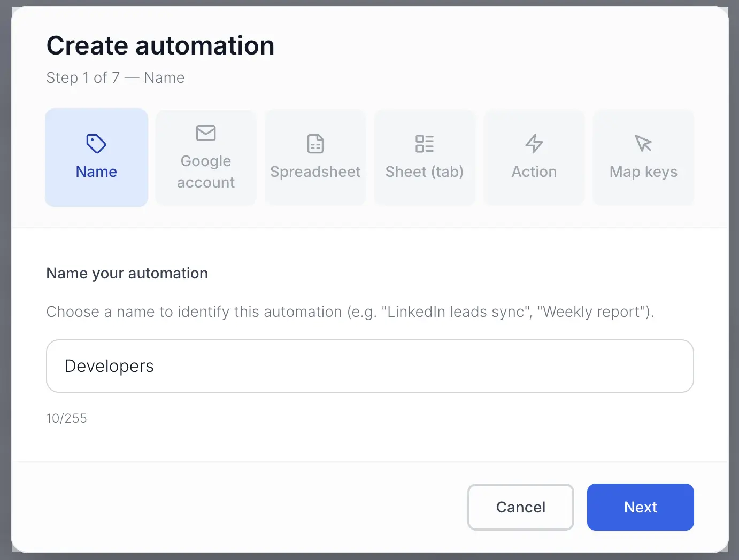Select the Name tag icon step
739x560 pixels.
click(x=96, y=144)
